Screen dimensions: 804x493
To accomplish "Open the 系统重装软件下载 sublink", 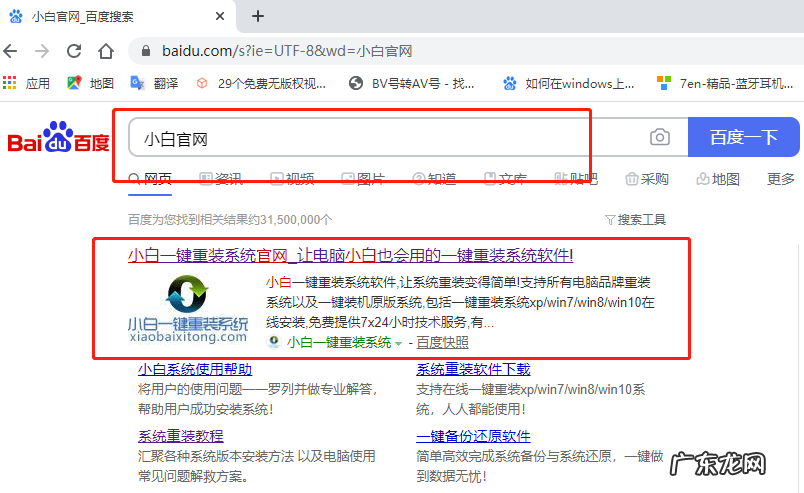I will pyautogui.click(x=473, y=369).
